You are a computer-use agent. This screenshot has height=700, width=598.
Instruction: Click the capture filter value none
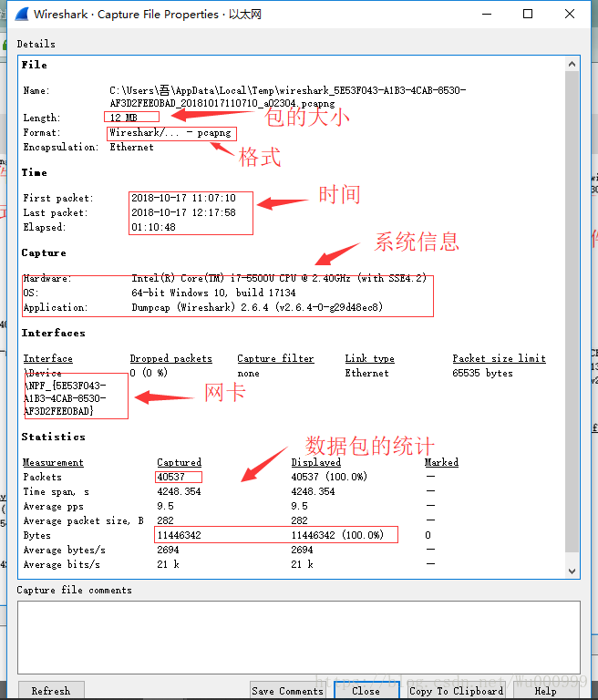(x=248, y=373)
